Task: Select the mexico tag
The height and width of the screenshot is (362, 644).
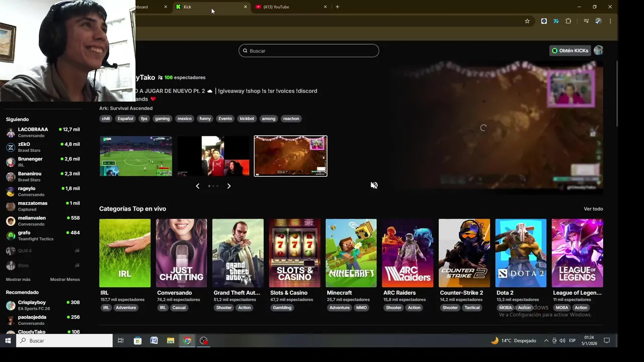Action: [x=185, y=119]
